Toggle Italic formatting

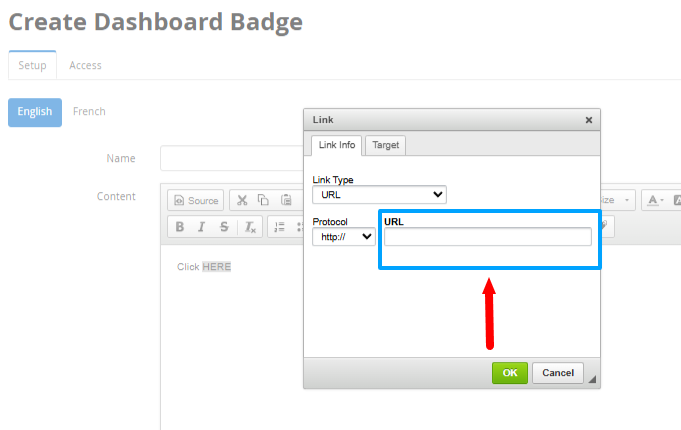tap(201, 227)
